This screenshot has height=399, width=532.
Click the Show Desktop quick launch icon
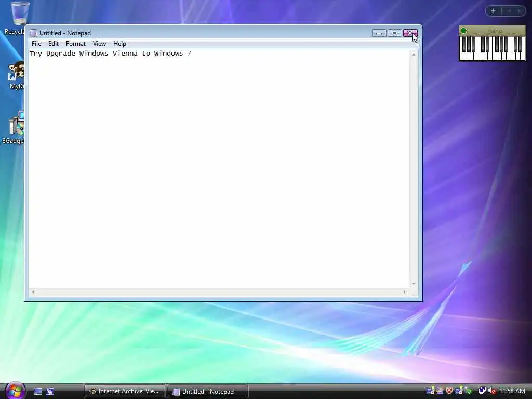37,392
